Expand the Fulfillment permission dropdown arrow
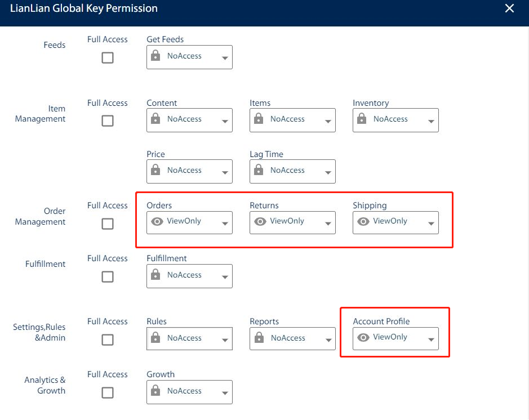 [x=225, y=277]
